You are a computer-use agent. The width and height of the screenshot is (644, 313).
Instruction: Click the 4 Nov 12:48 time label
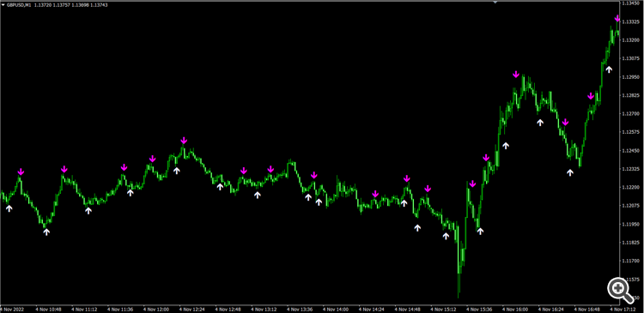pos(228,310)
